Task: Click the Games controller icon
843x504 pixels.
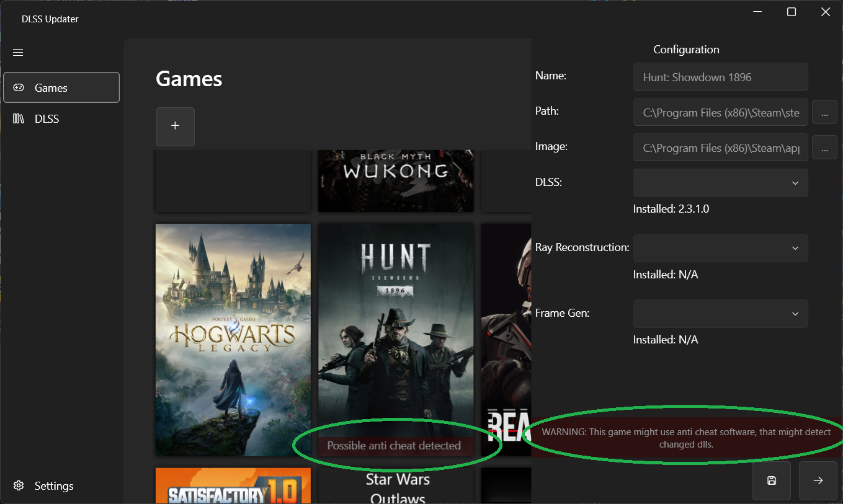Action: pyautogui.click(x=19, y=87)
